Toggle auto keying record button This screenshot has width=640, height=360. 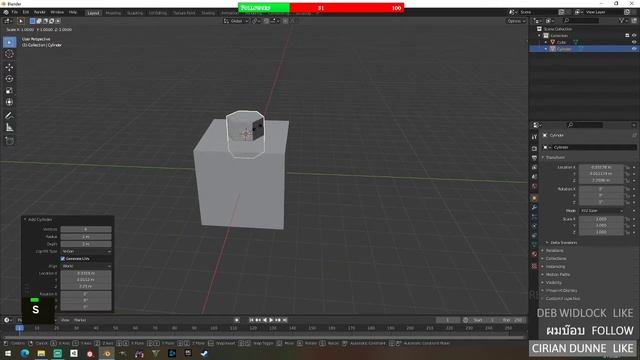point(237,320)
